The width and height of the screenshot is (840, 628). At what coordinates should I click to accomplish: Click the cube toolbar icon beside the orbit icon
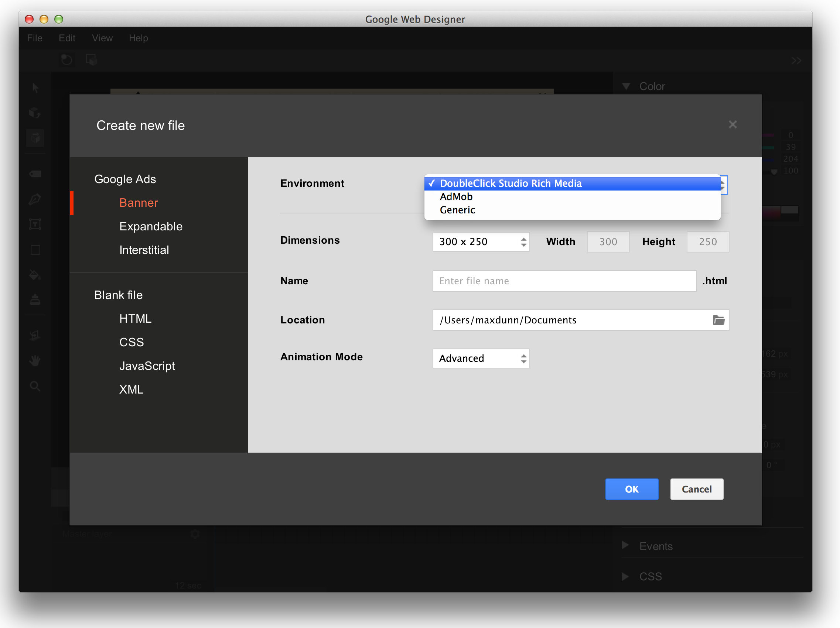tap(92, 60)
